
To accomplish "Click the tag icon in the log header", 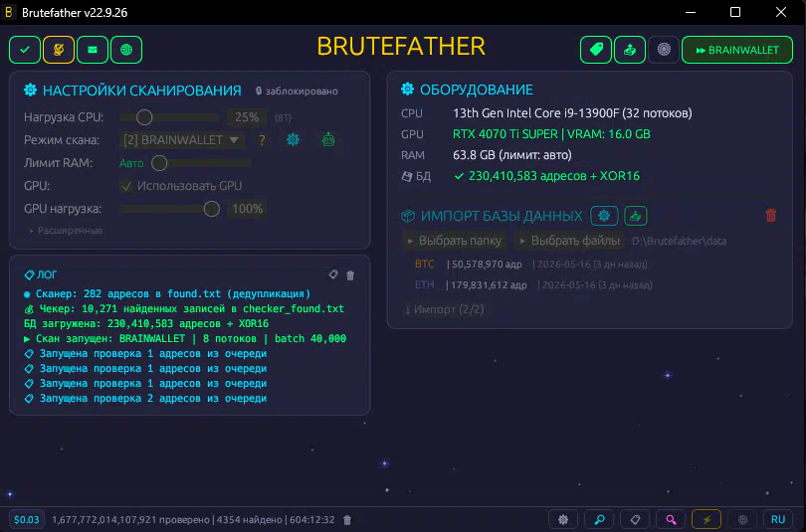I will pyautogui.click(x=333, y=274).
